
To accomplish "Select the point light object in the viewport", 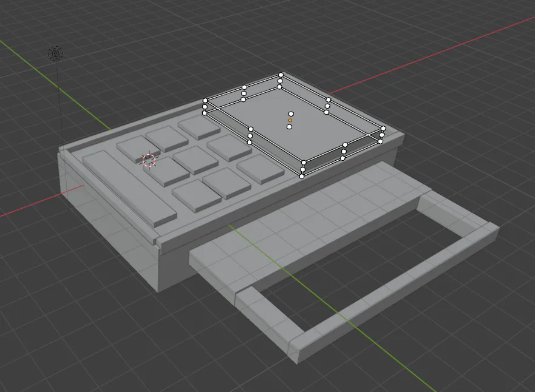I will click(56, 53).
